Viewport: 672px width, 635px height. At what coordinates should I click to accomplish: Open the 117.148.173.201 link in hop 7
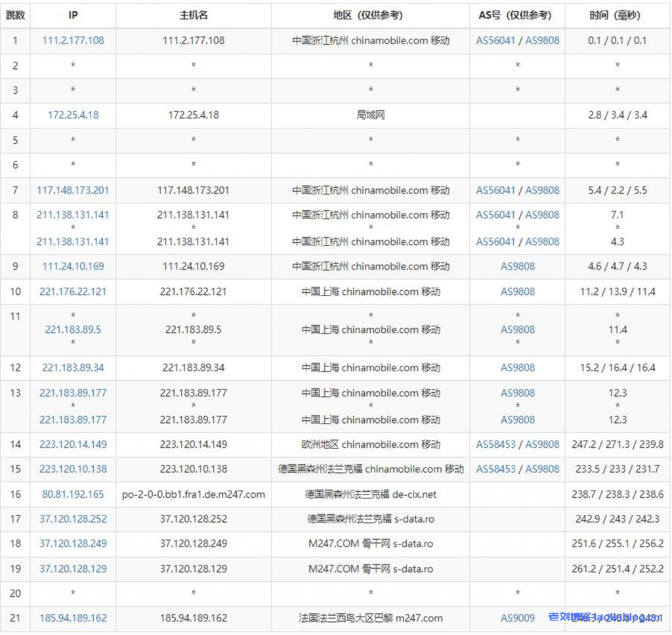(x=72, y=190)
